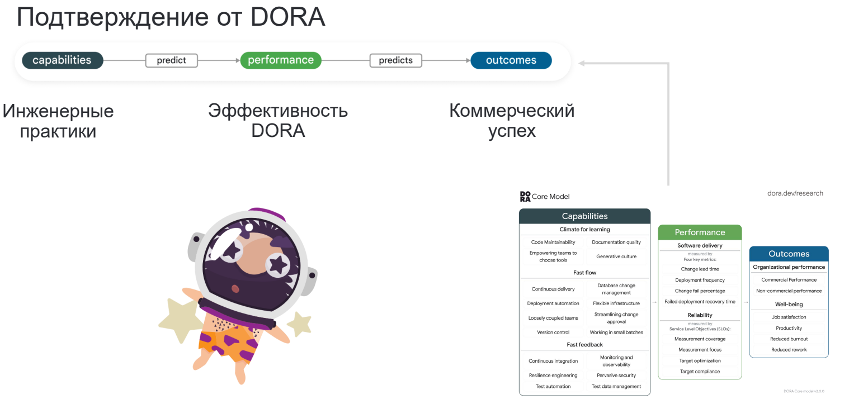
Task: Select the capabilities pill in the flow diagram
Action: click(x=62, y=60)
